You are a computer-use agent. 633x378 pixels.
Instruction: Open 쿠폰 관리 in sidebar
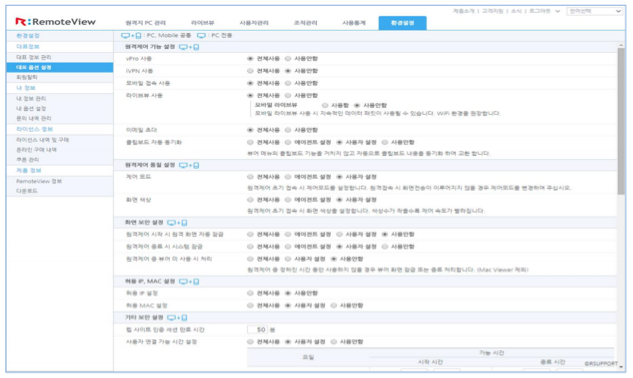coord(27,160)
